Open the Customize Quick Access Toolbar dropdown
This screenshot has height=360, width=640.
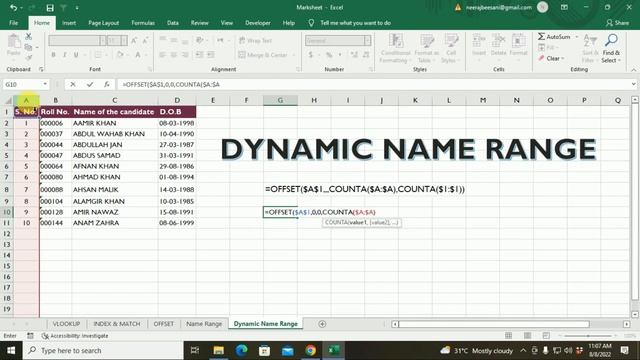77,8
